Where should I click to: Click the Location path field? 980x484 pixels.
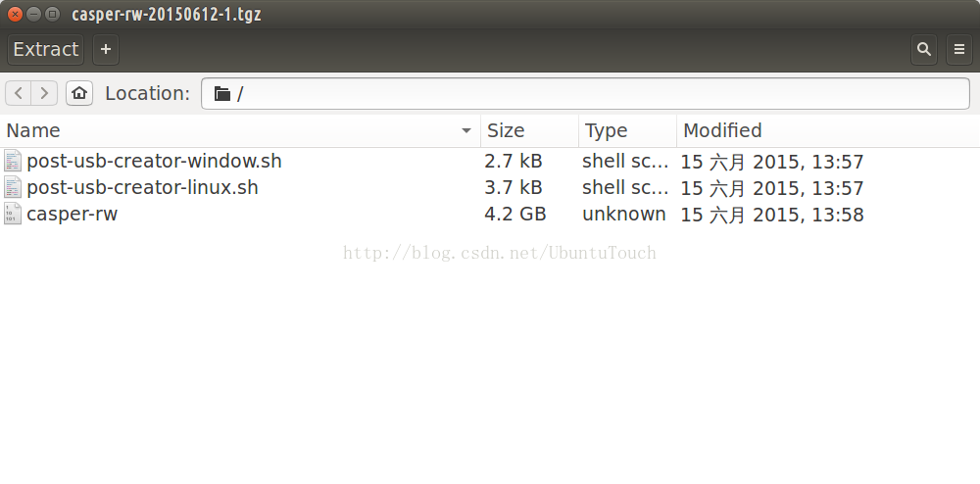588,93
